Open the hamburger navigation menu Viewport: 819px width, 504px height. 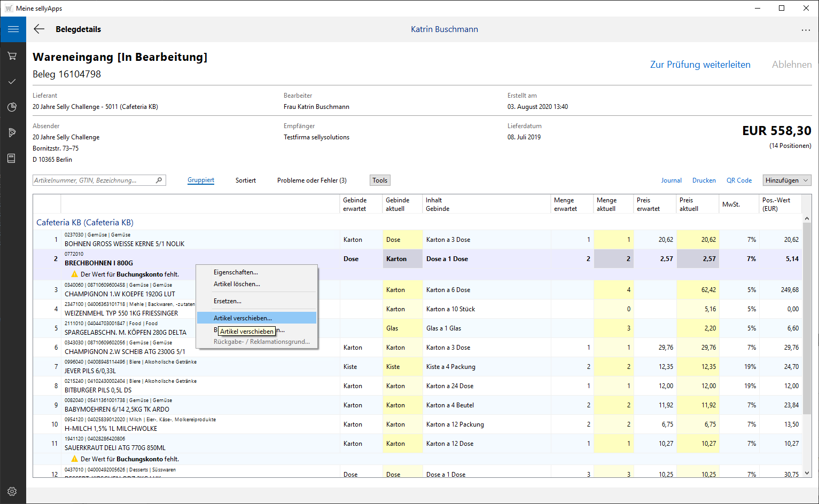coord(13,29)
